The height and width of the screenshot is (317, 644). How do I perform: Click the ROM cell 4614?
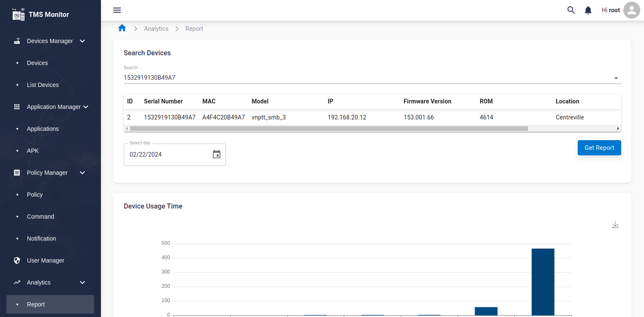click(x=486, y=117)
